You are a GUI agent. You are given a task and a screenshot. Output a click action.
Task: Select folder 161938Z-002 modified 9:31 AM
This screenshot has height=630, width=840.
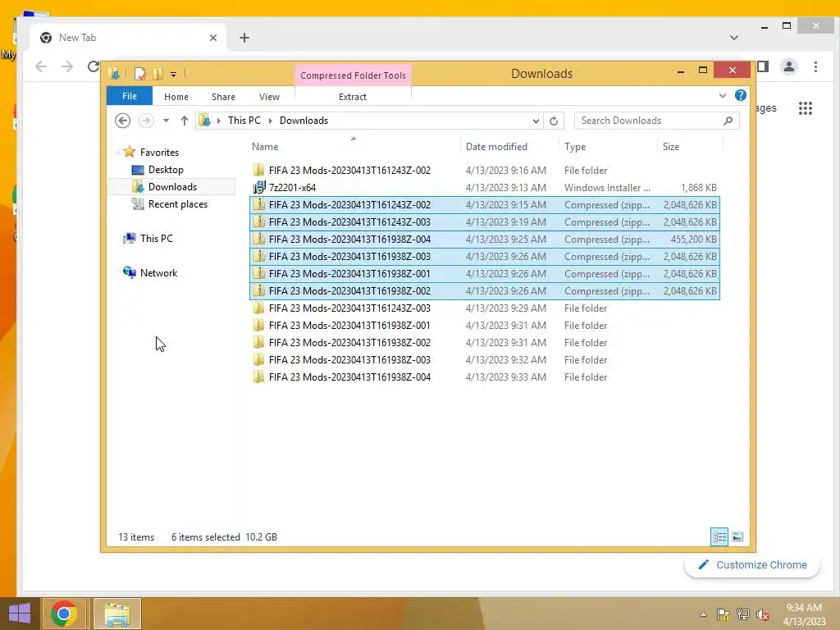point(484,342)
